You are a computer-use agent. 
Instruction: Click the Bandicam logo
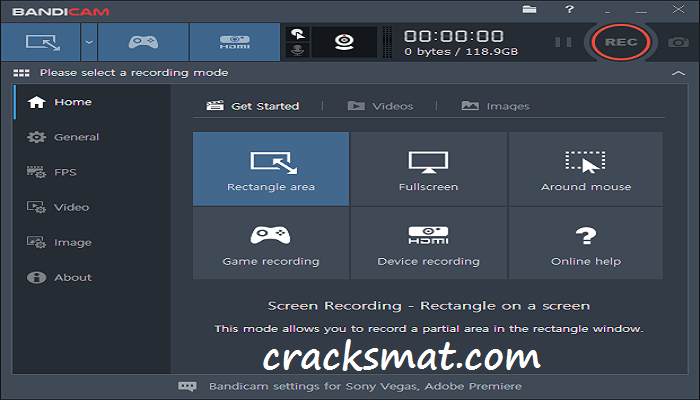[61, 12]
